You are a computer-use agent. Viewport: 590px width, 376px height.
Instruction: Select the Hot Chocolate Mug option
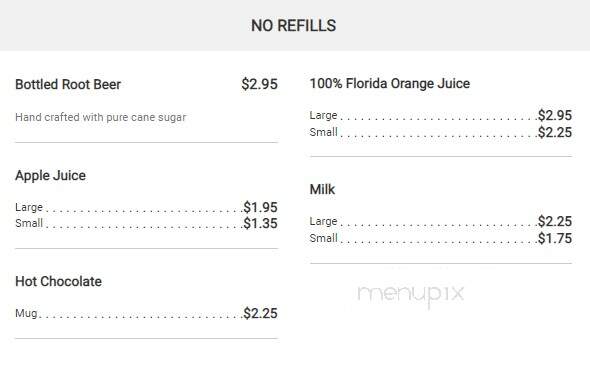pos(146,313)
